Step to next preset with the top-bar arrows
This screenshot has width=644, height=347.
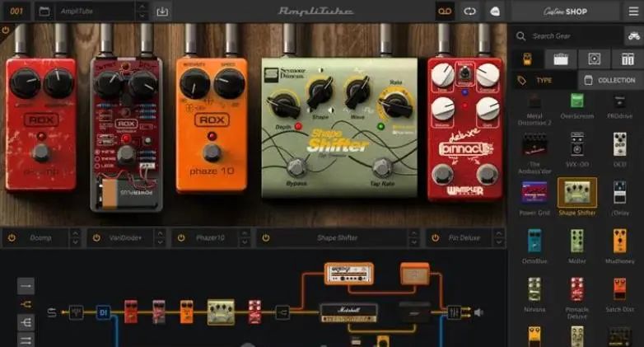point(142,15)
